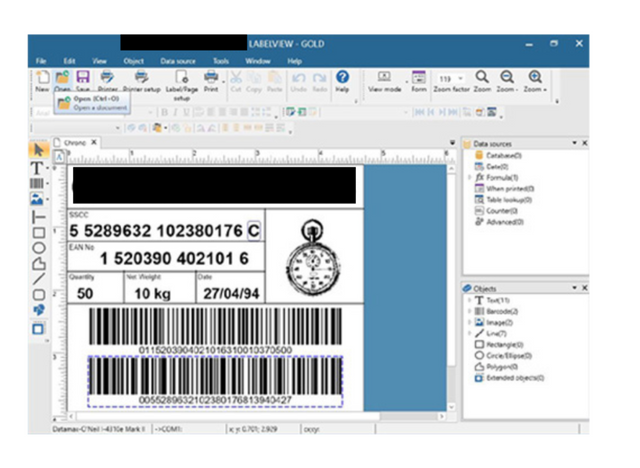Open the Print button dropdown arrow
Screen dimensions: 640x468
(x=223, y=82)
